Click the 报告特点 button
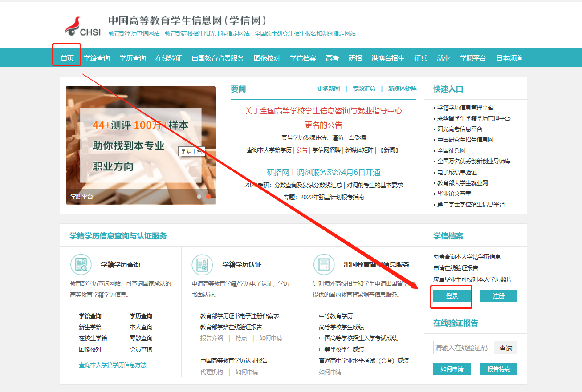582x392 pixels. (498, 369)
